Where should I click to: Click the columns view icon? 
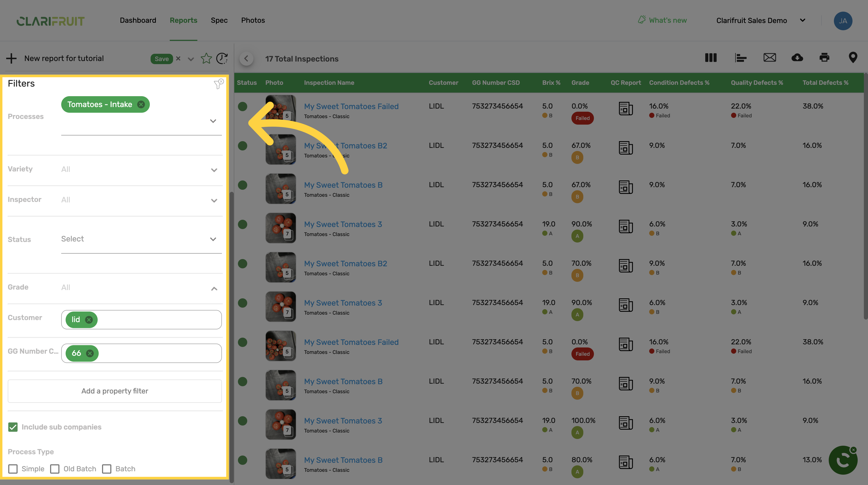pos(711,58)
